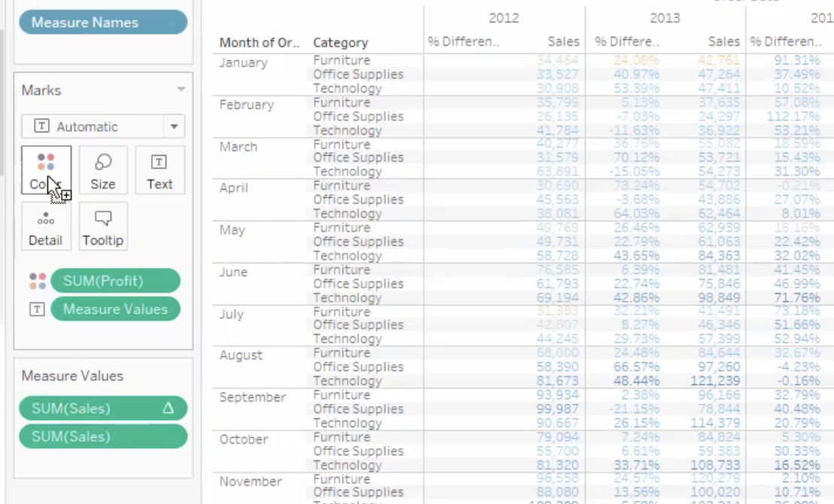
Task: Click the delta icon on SUM(Sales) pill
Action: point(168,408)
